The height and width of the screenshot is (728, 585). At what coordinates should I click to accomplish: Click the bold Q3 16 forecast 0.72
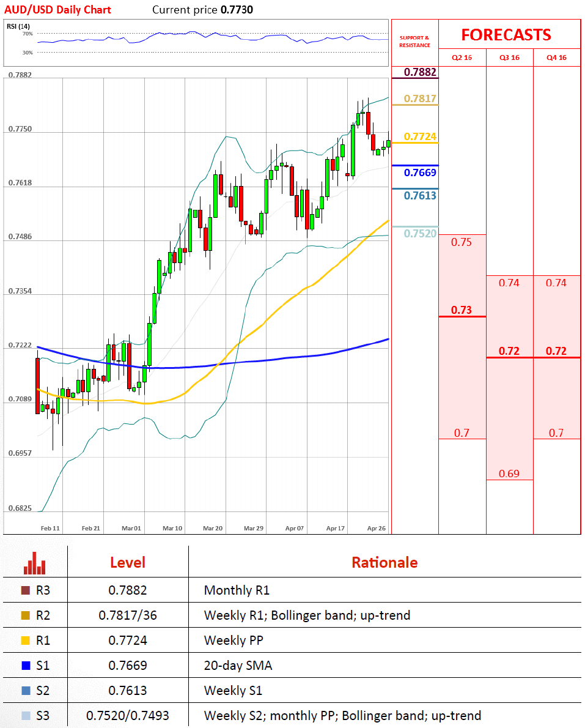[509, 351]
